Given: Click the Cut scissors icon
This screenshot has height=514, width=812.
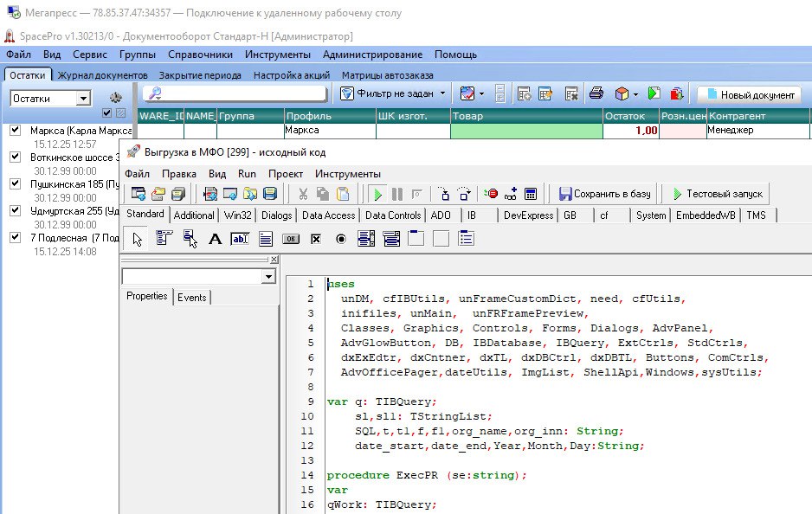Looking at the screenshot, I should coord(303,194).
